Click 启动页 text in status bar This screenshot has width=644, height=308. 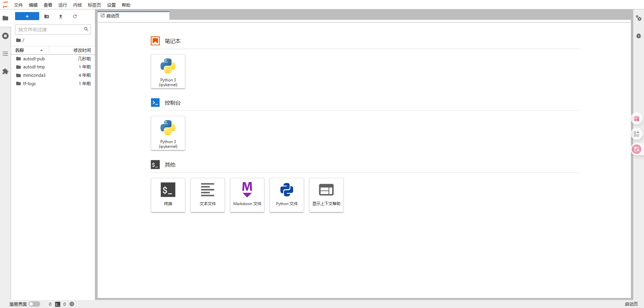[x=631, y=304]
